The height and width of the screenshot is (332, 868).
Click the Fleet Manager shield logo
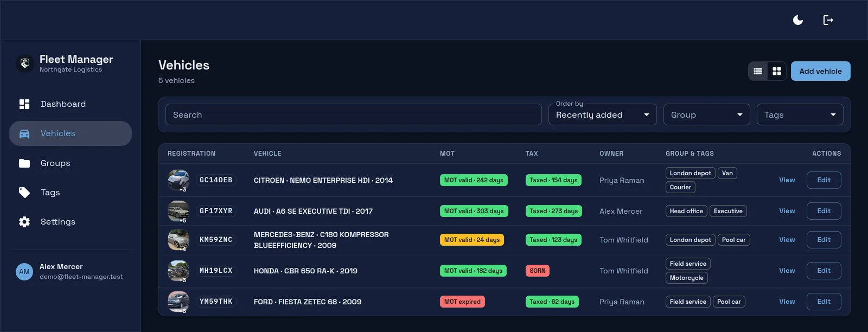[24, 63]
